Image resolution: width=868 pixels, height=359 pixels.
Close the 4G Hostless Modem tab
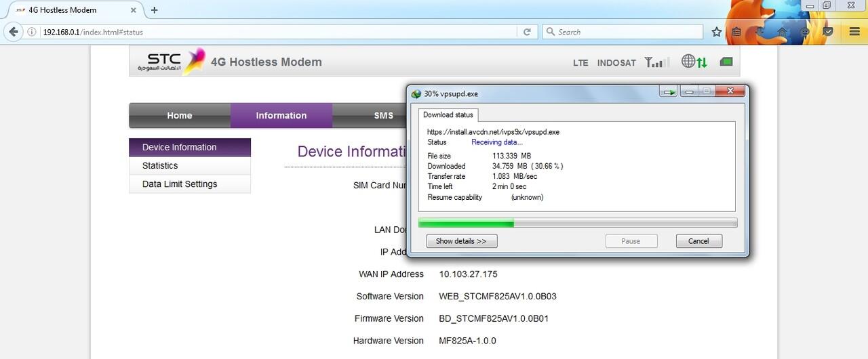(x=135, y=10)
